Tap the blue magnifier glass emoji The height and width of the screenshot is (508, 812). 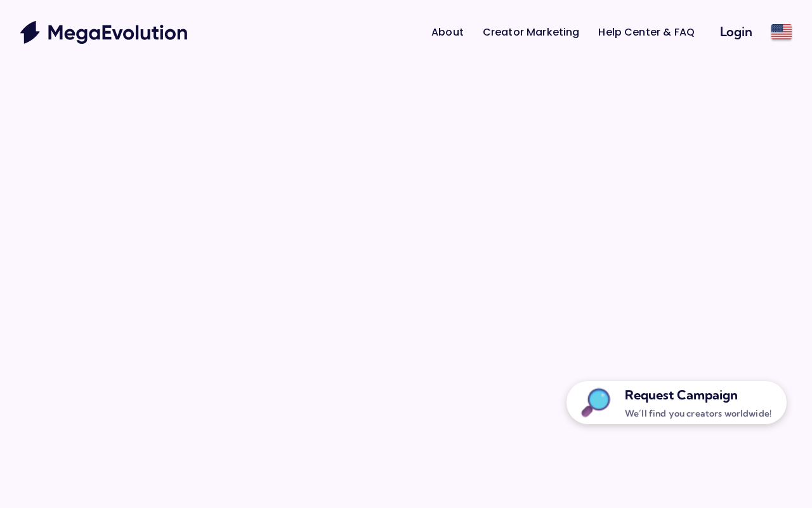point(596,401)
